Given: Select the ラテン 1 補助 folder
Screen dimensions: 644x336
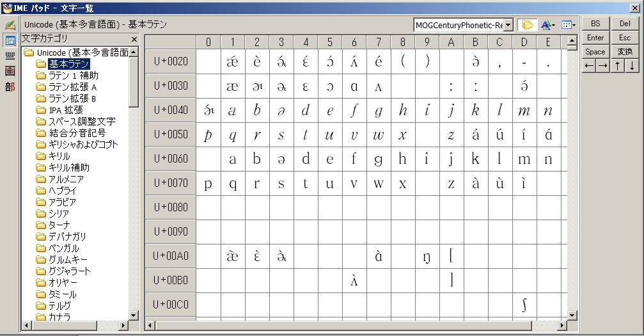Looking at the screenshot, I should pyautogui.click(x=73, y=76).
